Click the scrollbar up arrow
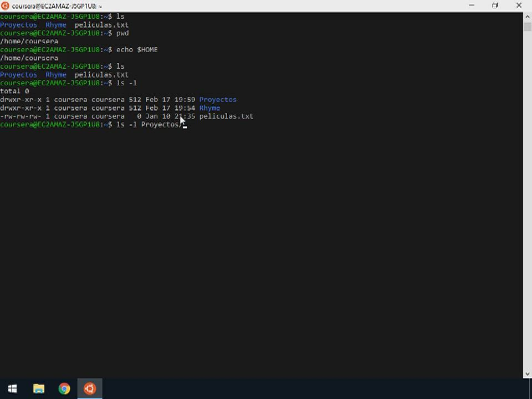 point(527,16)
